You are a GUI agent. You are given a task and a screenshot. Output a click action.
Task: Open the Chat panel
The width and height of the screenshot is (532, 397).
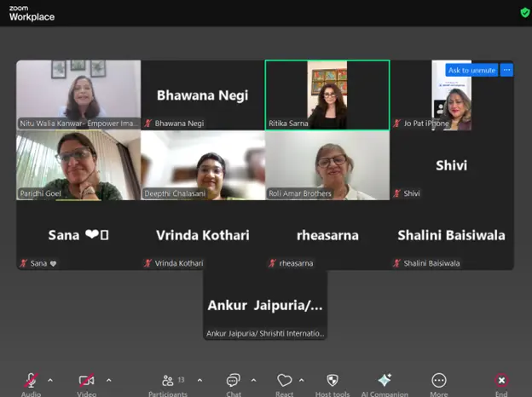coord(234,381)
